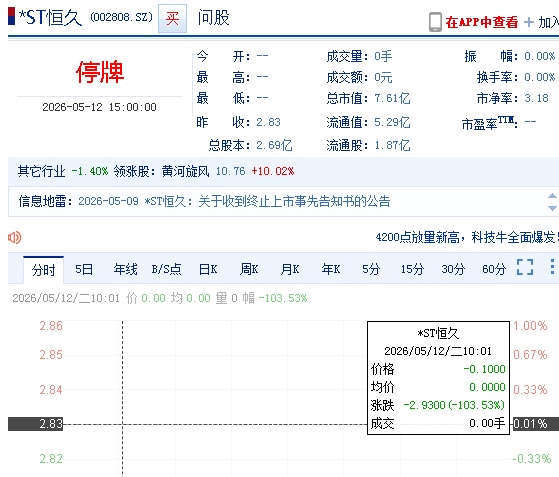
Task: Click the -103.53% 幅 value above the chart
Action: (x=283, y=298)
